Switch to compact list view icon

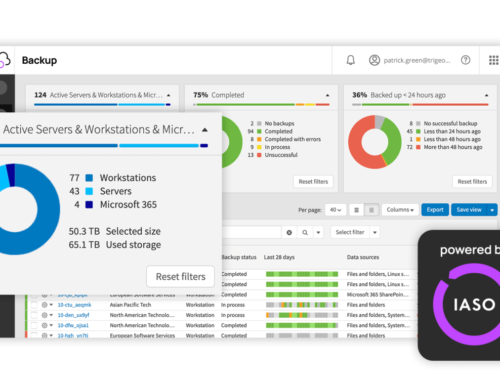point(356,210)
